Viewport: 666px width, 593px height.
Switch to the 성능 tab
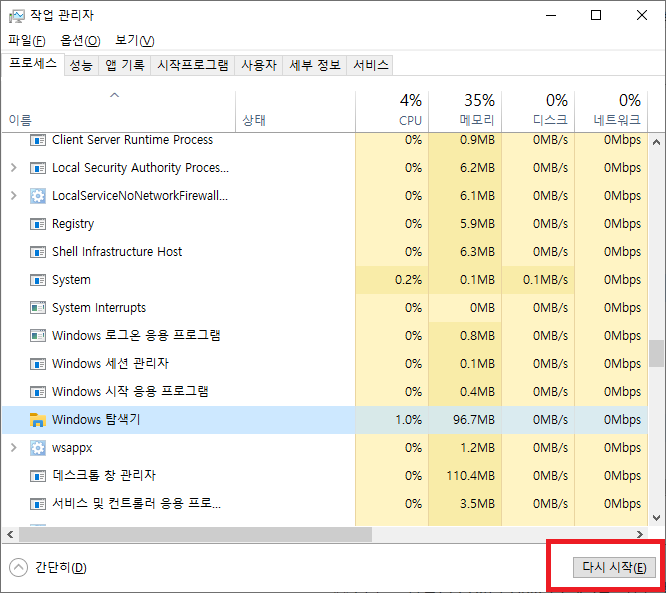click(x=81, y=65)
